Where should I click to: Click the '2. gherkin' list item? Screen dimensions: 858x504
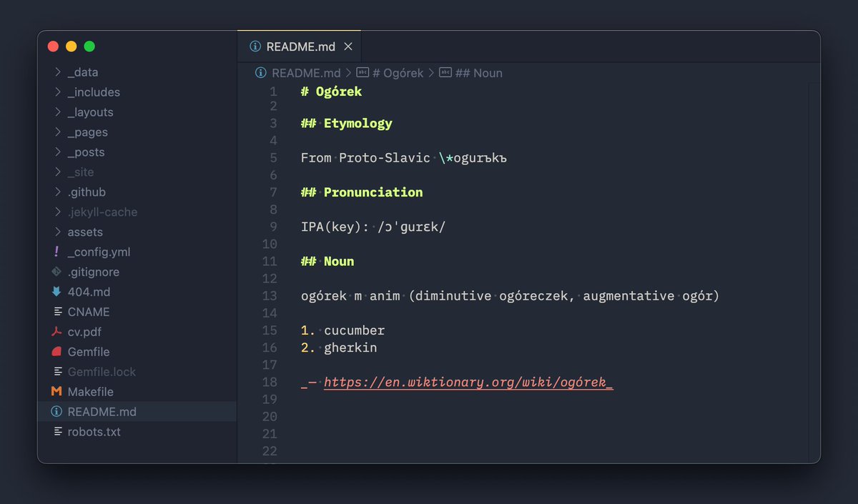339,347
